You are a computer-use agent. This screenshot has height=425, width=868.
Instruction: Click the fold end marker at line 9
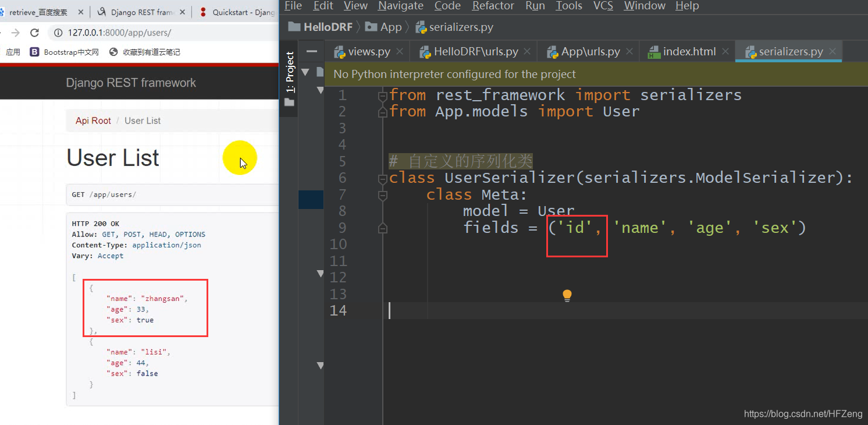pos(382,228)
